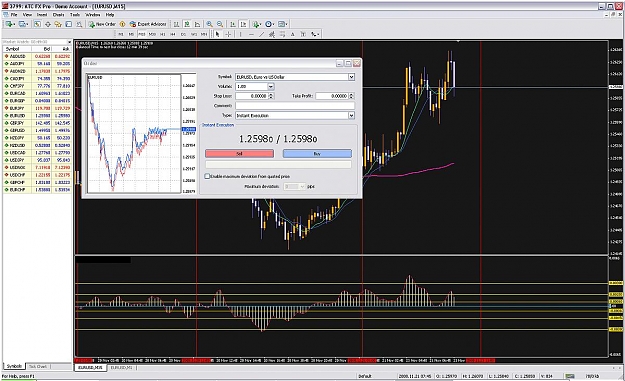The height and width of the screenshot is (381, 625).
Task: Enable maximum deviation from quoted price checkbox
Action: pos(207,176)
